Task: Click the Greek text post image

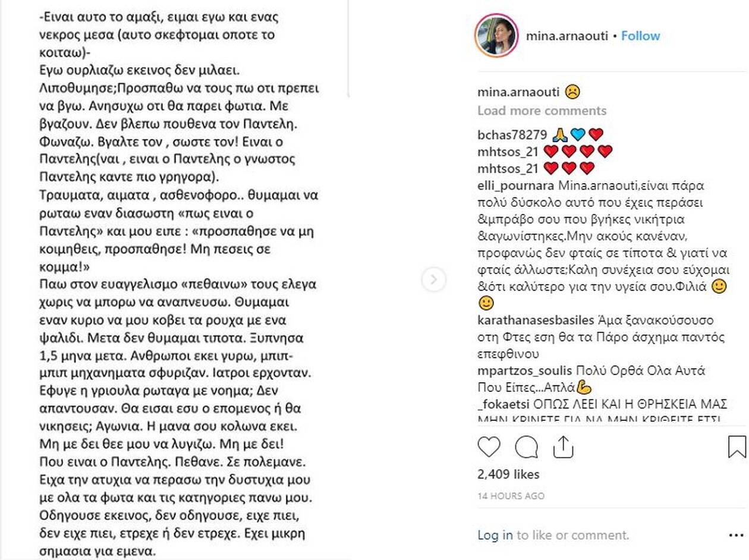Action: coord(178,279)
